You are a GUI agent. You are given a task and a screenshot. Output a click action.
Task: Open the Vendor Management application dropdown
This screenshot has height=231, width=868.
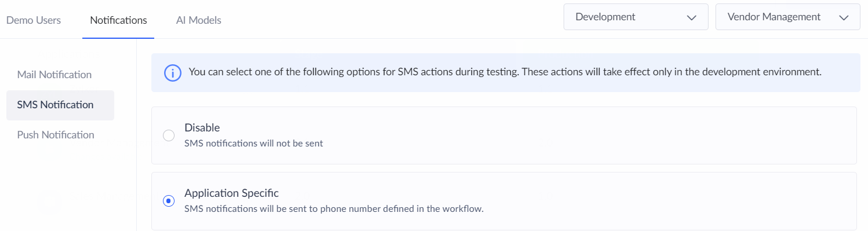788,17
